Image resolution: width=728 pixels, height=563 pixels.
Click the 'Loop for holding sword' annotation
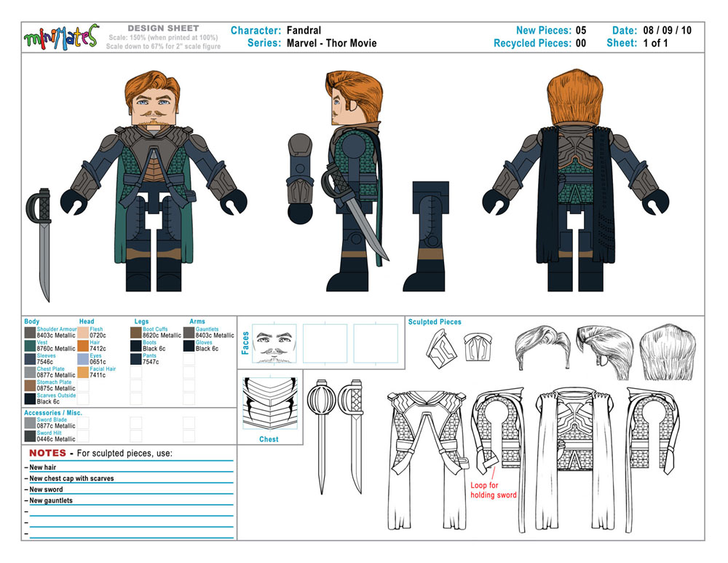493,490
